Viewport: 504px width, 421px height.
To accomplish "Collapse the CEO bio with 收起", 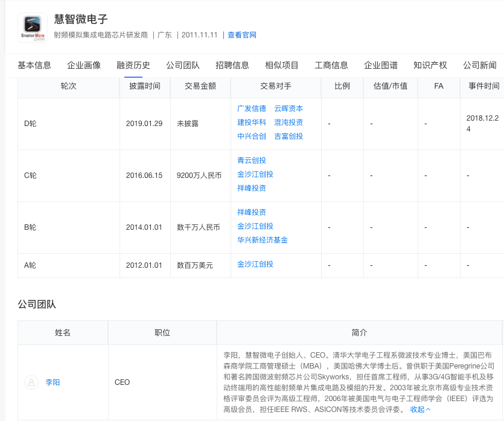I will 420,409.
